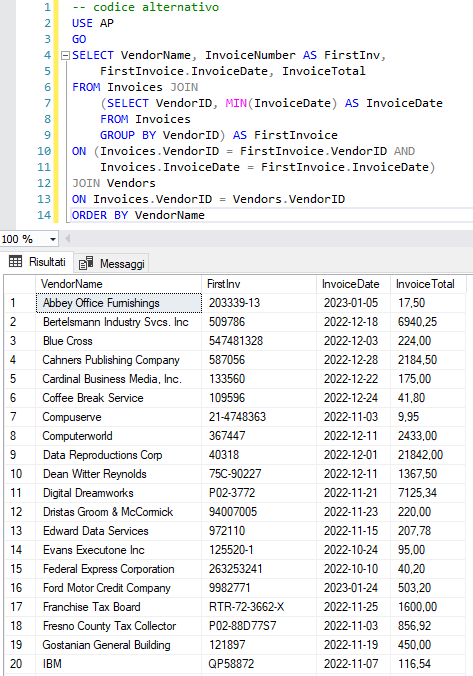
Task: Select the Computerworld vendor cell
Action: coord(119,436)
